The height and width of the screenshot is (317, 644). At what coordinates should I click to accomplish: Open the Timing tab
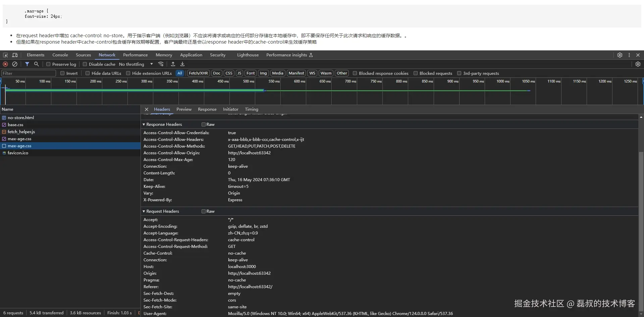[x=251, y=109]
